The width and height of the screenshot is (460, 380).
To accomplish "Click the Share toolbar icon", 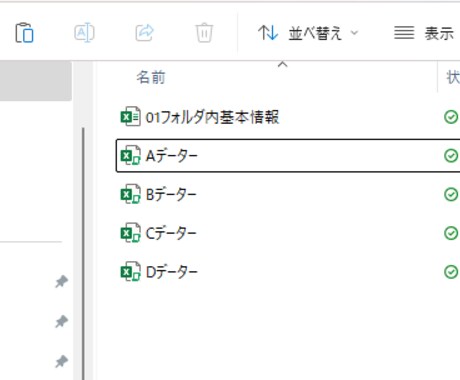I will 144,33.
